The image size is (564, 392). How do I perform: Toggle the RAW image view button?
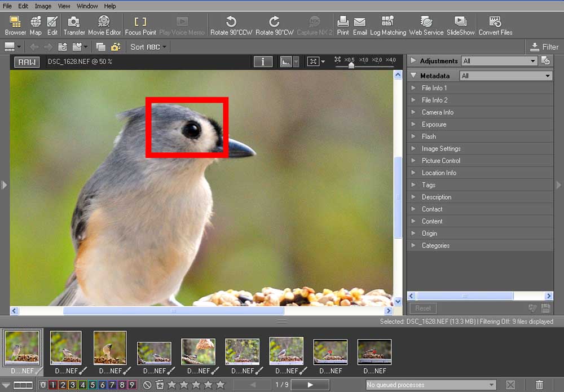point(27,61)
